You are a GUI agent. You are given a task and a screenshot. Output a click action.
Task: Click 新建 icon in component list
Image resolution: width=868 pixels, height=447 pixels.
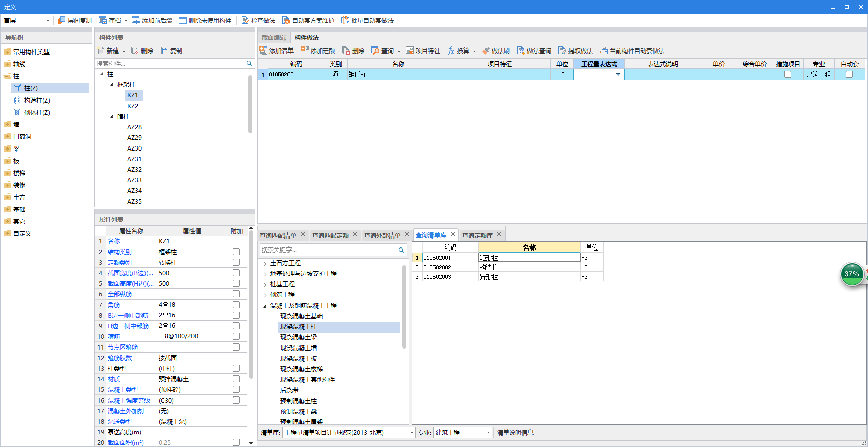[x=101, y=51]
